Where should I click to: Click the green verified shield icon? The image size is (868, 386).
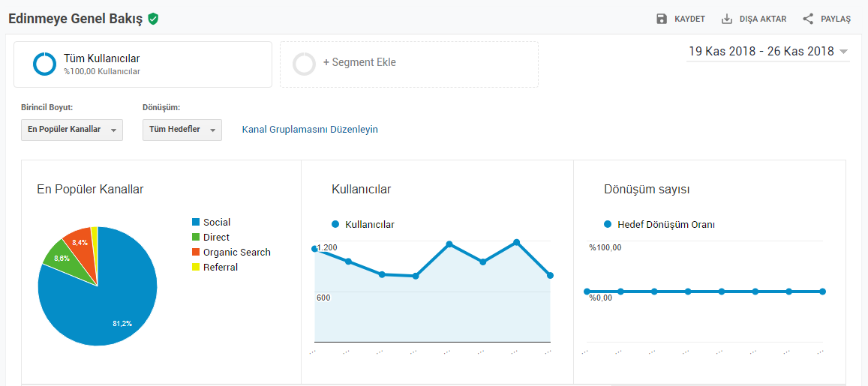153,19
